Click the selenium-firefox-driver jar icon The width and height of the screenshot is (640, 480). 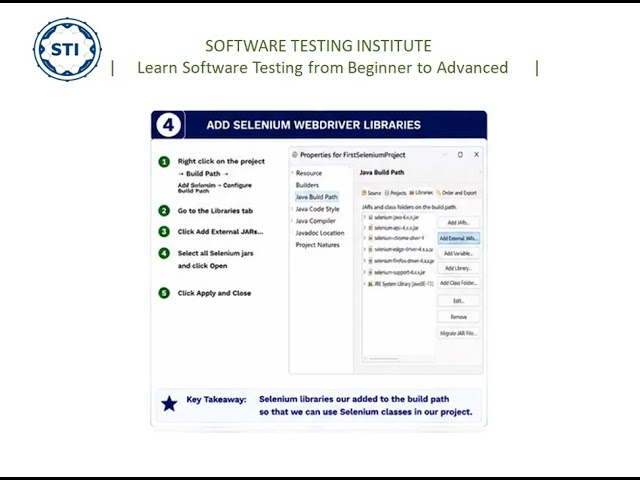(x=371, y=261)
